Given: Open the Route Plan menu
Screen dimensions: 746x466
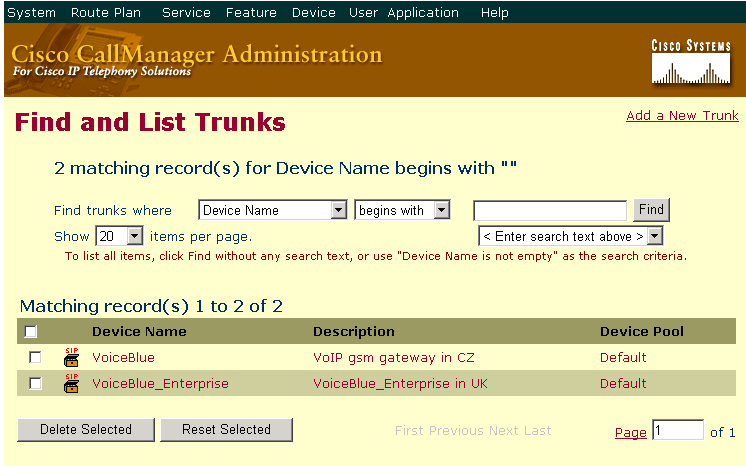Looking at the screenshot, I should click(x=106, y=12).
